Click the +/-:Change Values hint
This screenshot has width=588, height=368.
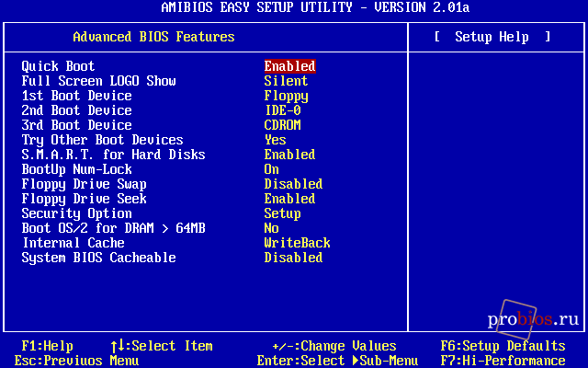[x=334, y=346]
